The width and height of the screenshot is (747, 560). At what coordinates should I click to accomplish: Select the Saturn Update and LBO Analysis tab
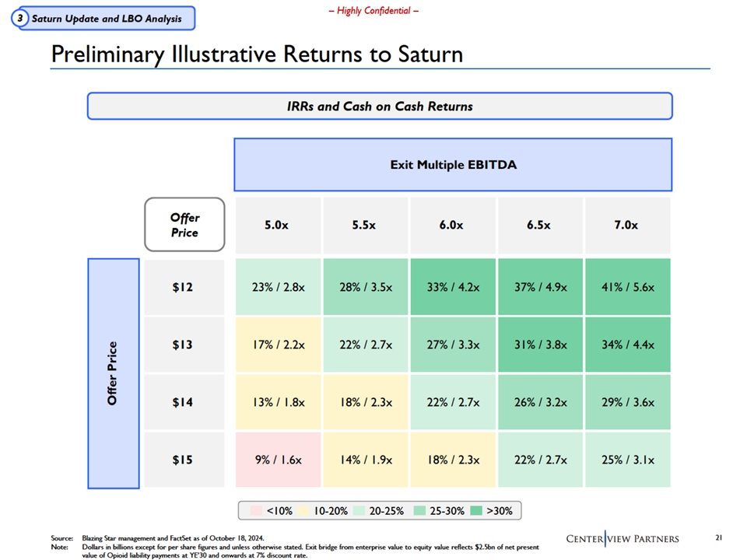107,19
